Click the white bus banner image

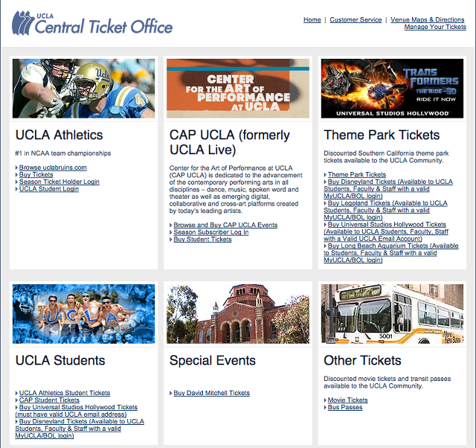(392, 314)
